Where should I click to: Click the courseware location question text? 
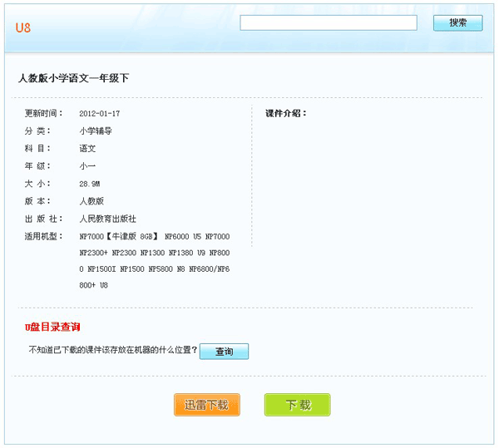[x=113, y=351]
